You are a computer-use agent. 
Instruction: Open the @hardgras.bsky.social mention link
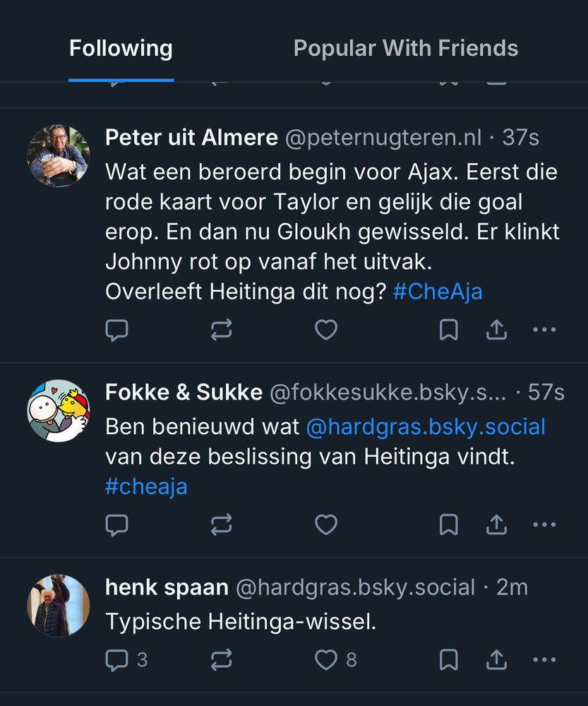click(x=426, y=426)
